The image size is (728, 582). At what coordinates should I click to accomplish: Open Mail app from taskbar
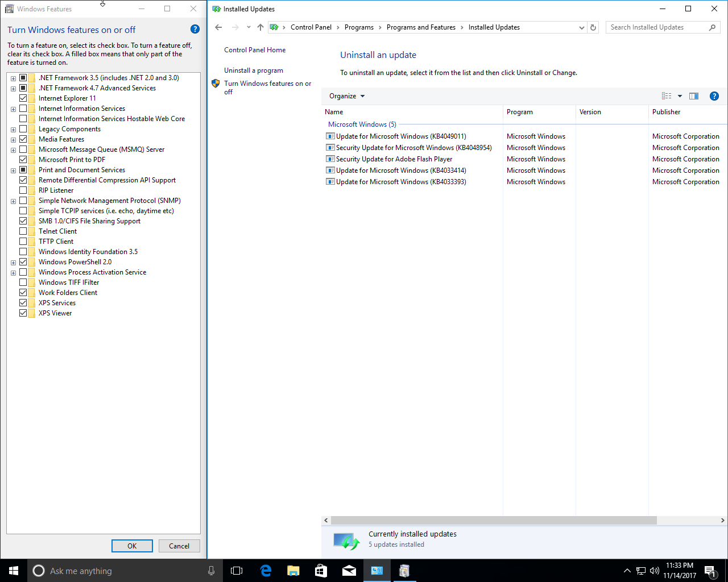pyautogui.click(x=349, y=571)
